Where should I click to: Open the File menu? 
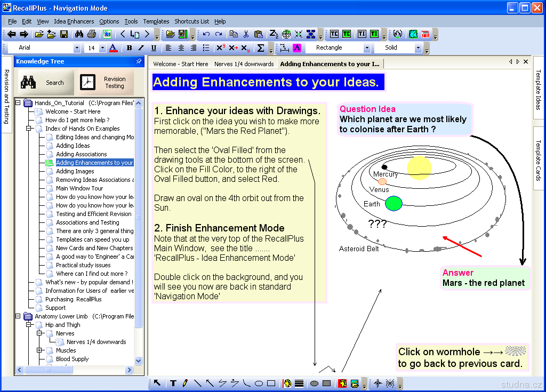pyautogui.click(x=12, y=21)
